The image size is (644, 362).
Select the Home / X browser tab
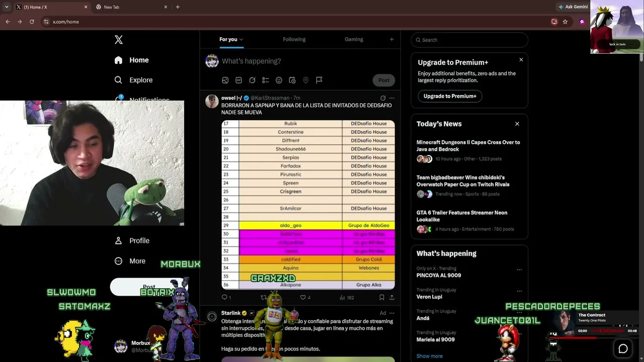pos(50,7)
